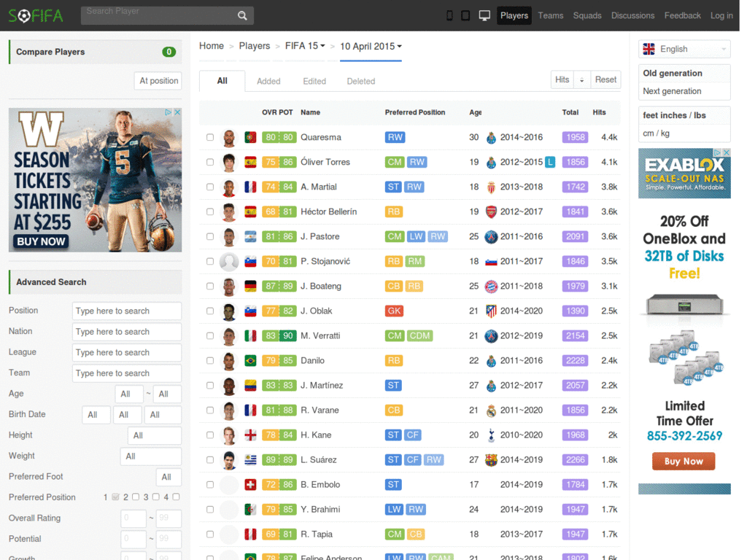The width and height of the screenshot is (747, 560).
Task: Open the English language selector
Action: pos(684,49)
